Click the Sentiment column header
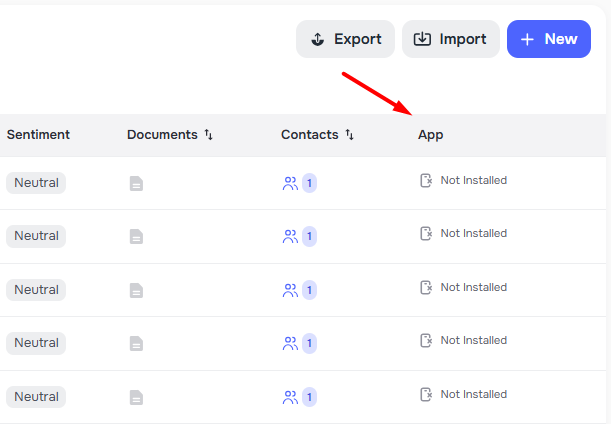611x424 pixels. (x=38, y=135)
